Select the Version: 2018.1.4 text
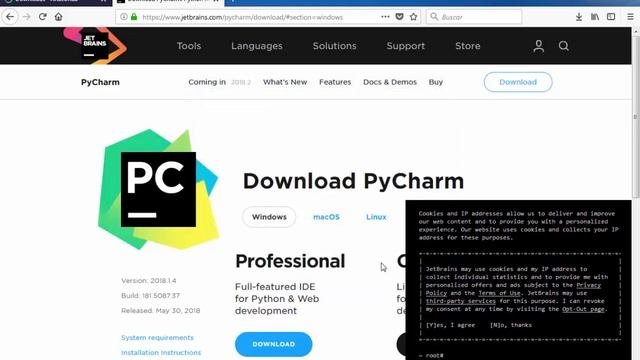 coord(149,281)
